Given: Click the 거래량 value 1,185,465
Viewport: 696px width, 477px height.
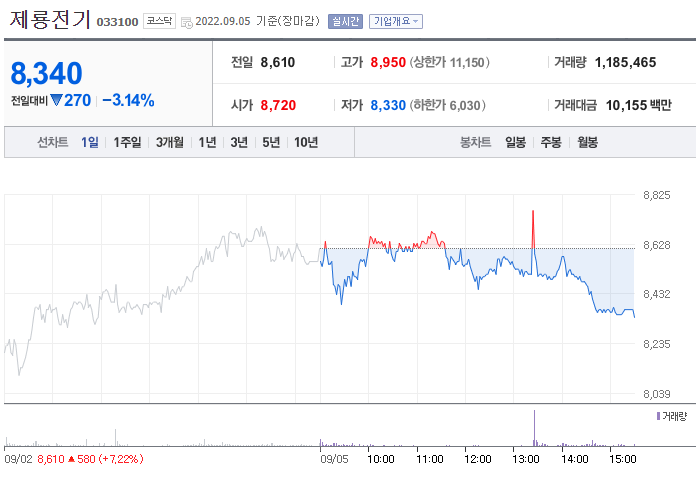Looking at the screenshot, I should pos(625,63).
